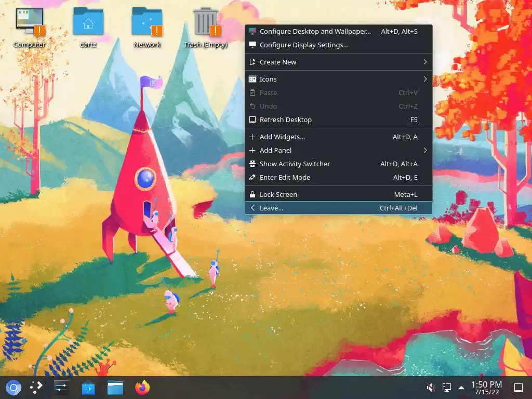Select Configure Display Settings...
The width and height of the screenshot is (532, 399).
(x=338, y=45)
